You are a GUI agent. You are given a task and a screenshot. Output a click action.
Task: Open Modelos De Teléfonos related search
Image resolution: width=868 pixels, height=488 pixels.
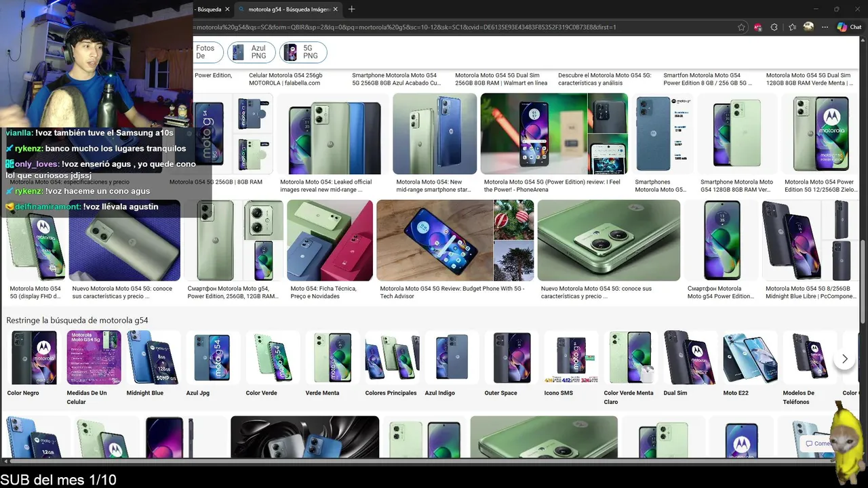pos(810,367)
